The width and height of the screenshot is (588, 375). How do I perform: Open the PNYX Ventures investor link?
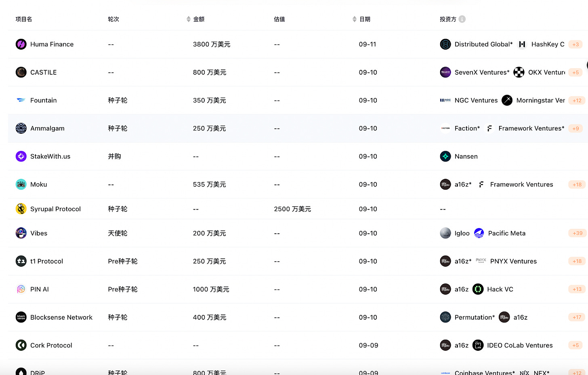(513, 261)
